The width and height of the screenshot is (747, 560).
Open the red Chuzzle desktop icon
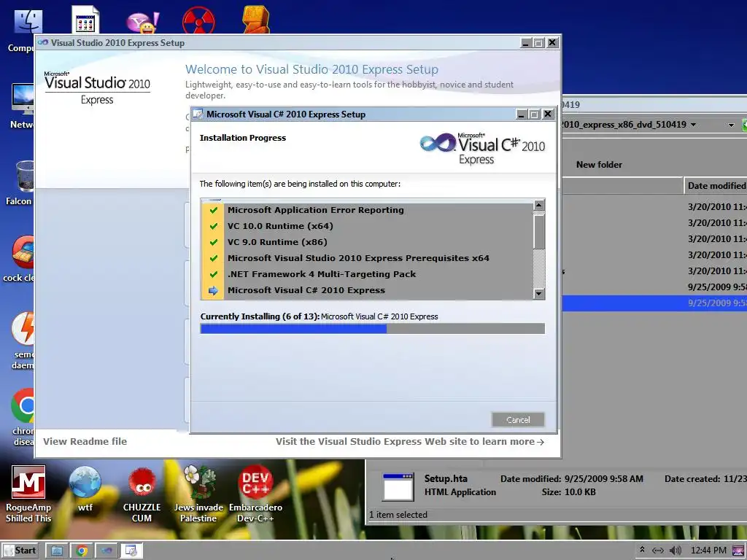click(142, 494)
